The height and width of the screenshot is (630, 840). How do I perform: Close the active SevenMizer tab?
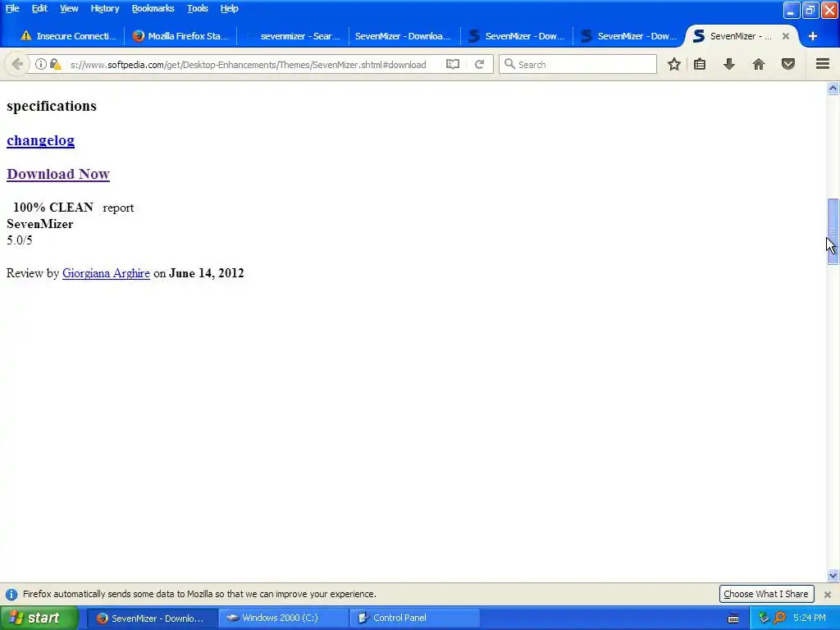click(x=785, y=36)
